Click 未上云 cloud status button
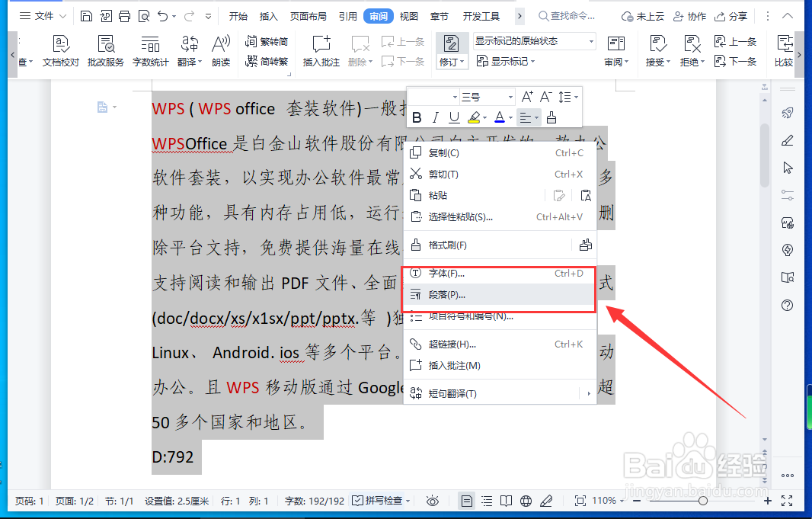The height and width of the screenshot is (519, 812). [x=642, y=17]
